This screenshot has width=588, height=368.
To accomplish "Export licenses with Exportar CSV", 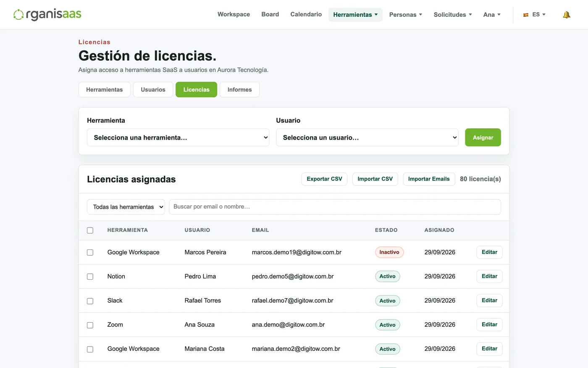I will click(x=324, y=179).
